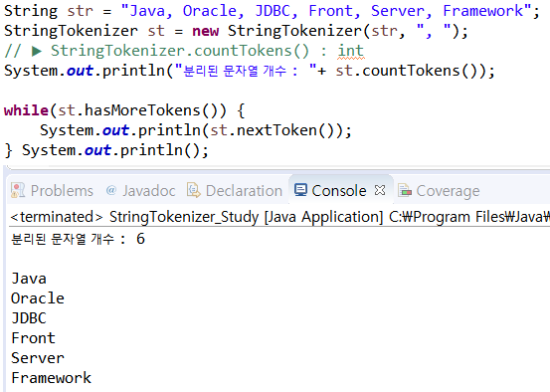Viewport: 550px width, 392px height.
Task: Close the Console view via its X
Action: 380,190
